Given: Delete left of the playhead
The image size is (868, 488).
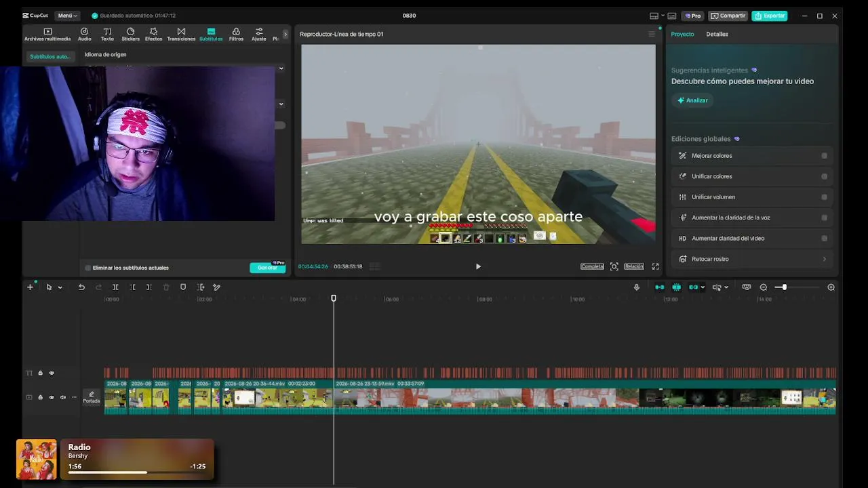Looking at the screenshot, I should coord(133,287).
